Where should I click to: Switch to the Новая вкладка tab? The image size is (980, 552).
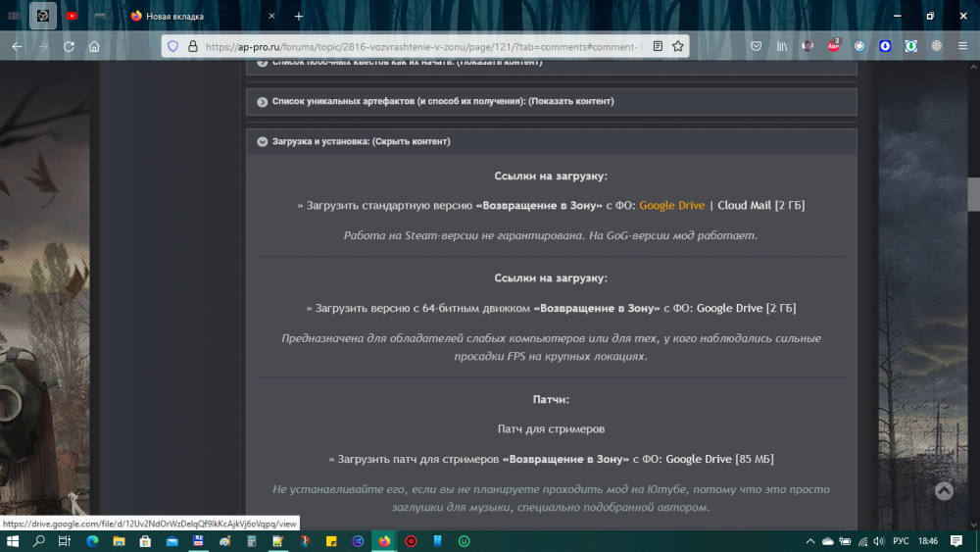pos(203,17)
